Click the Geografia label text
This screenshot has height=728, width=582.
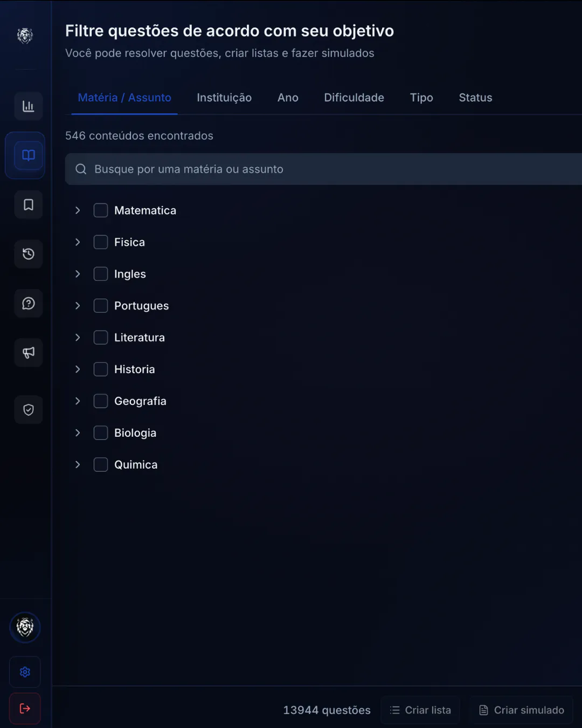tap(140, 401)
